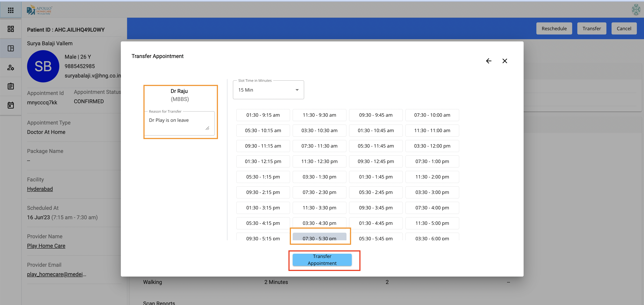Open the user settings sidebar icon

point(11,67)
